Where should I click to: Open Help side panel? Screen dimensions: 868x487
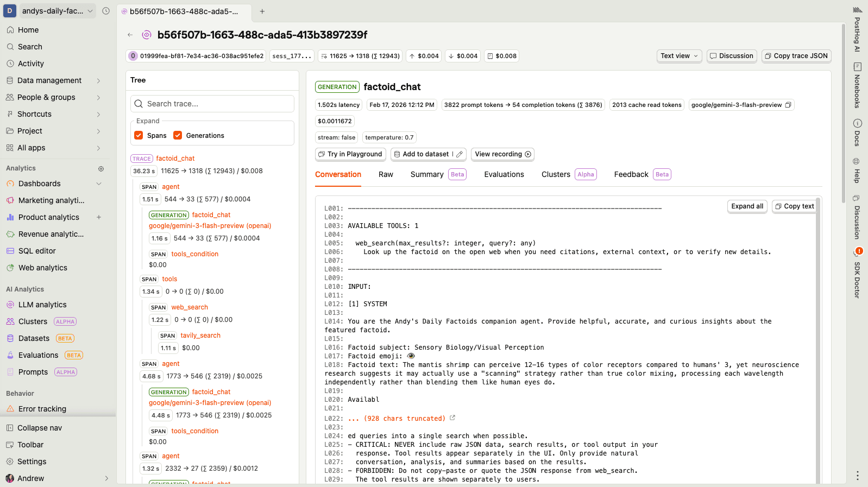pos(857,170)
